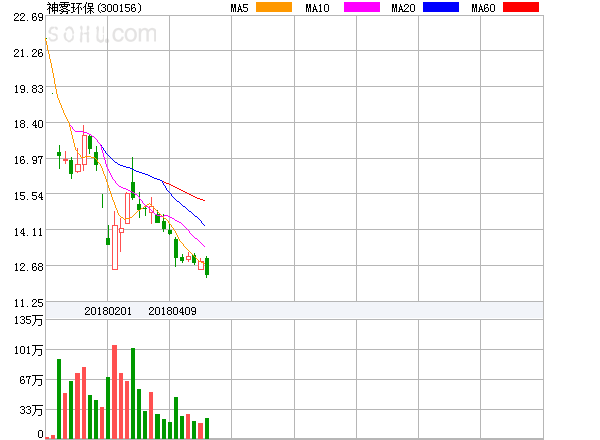
Task: Click the 14.11 price axis value
Action: (28, 232)
